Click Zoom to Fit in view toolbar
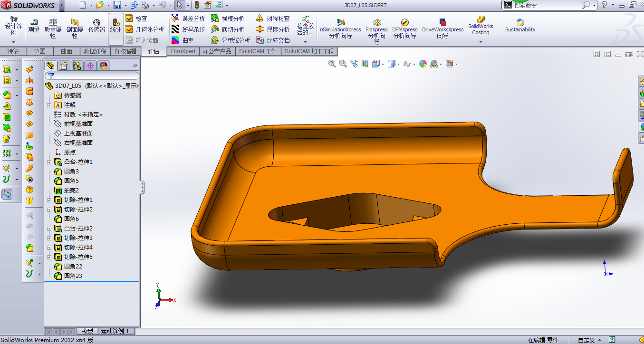The height and width of the screenshot is (344, 644). tap(332, 64)
